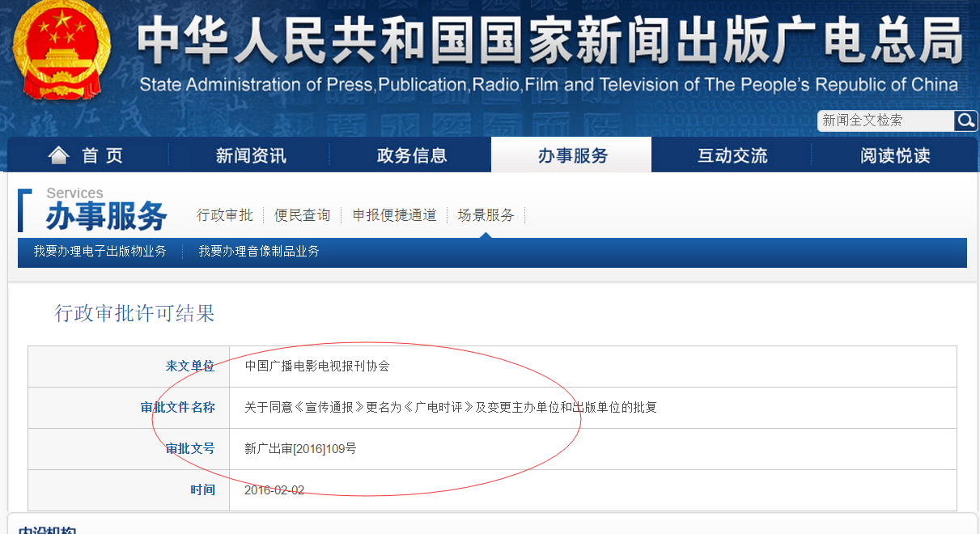Open the 新闻资讯 navigation tab
The height and width of the screenshot is (534, 980).
tap(251, 155)
